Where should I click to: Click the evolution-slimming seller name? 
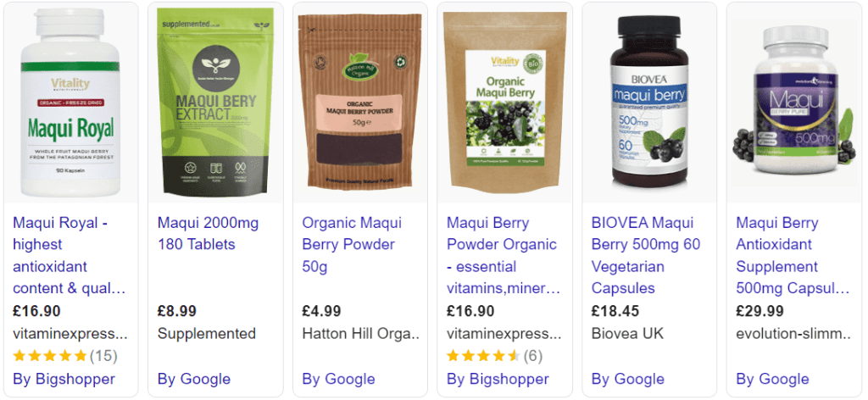point(793,334)
